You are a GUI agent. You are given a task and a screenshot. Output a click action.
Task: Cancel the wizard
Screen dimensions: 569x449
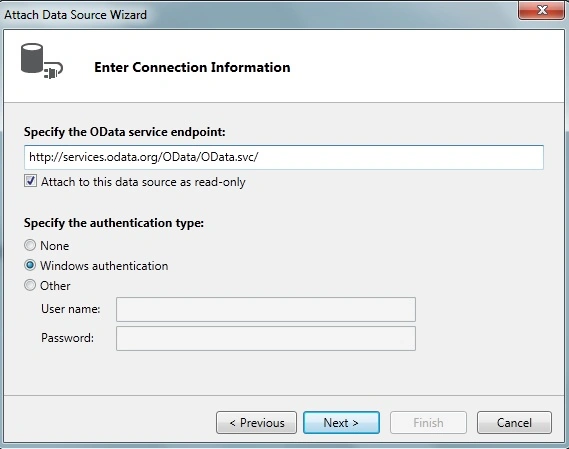[514, 423]
